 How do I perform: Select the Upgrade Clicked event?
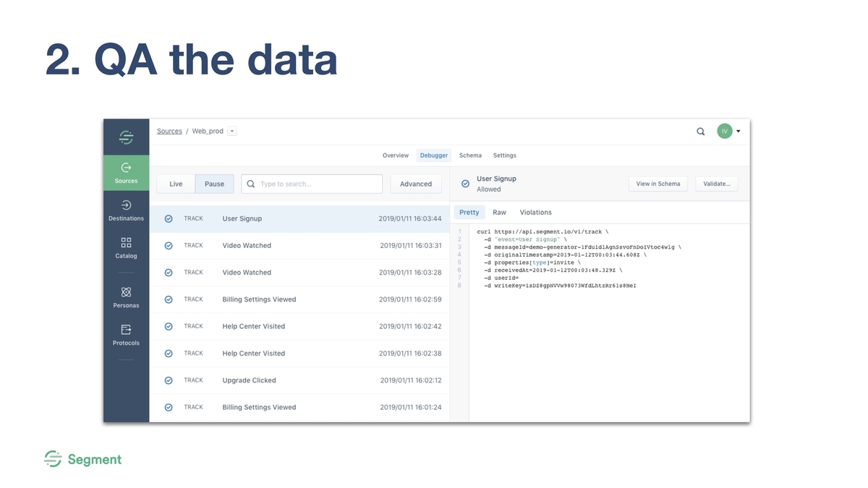(250, 380)
